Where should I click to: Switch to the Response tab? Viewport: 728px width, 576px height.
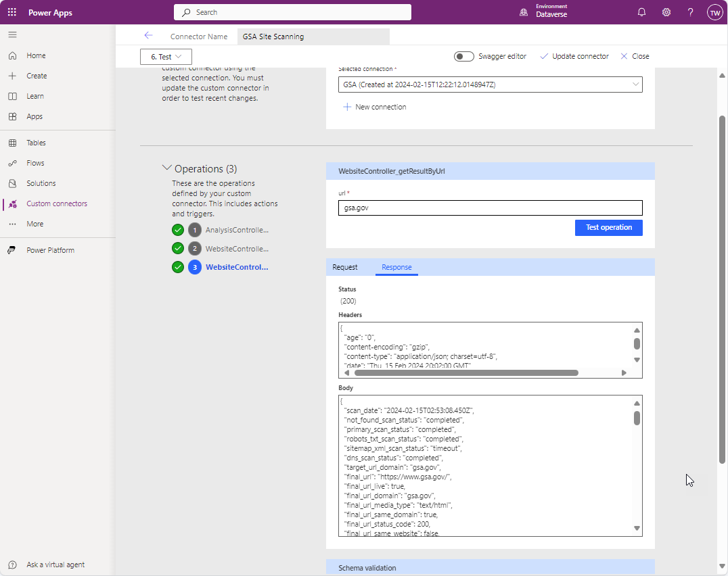coord(396,267)
